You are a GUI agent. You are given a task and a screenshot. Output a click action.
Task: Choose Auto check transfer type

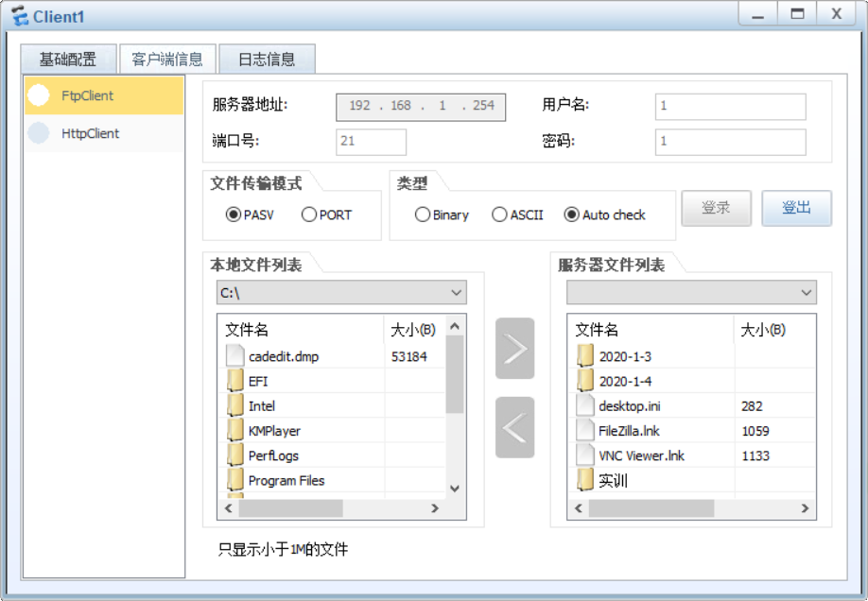[571, 215]
